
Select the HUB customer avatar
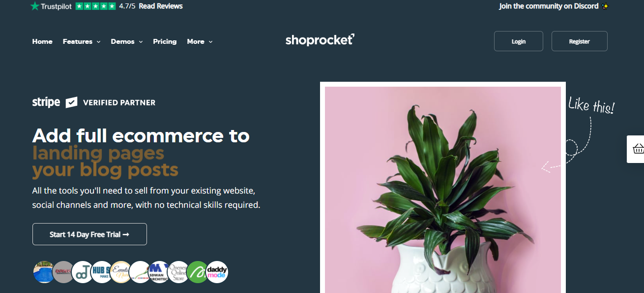[x=102, y=272]
